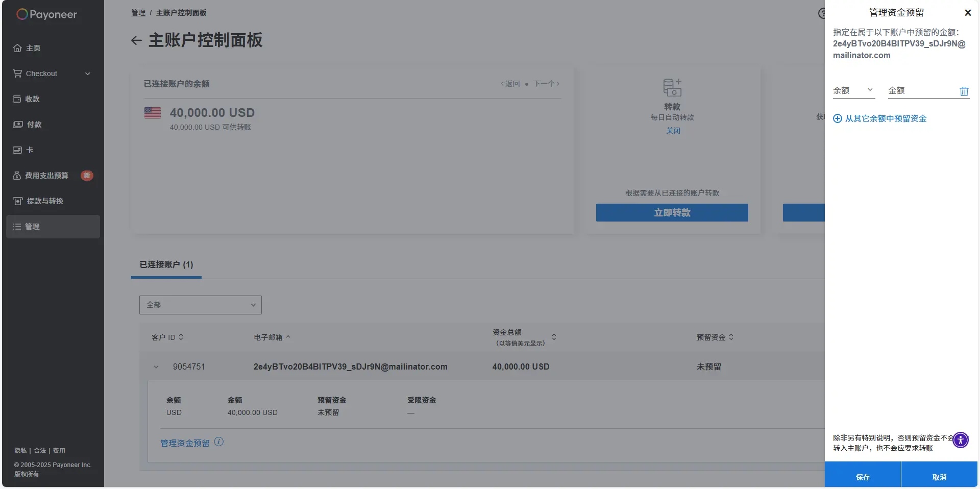Click customer ID 9054751

point(189,367)
